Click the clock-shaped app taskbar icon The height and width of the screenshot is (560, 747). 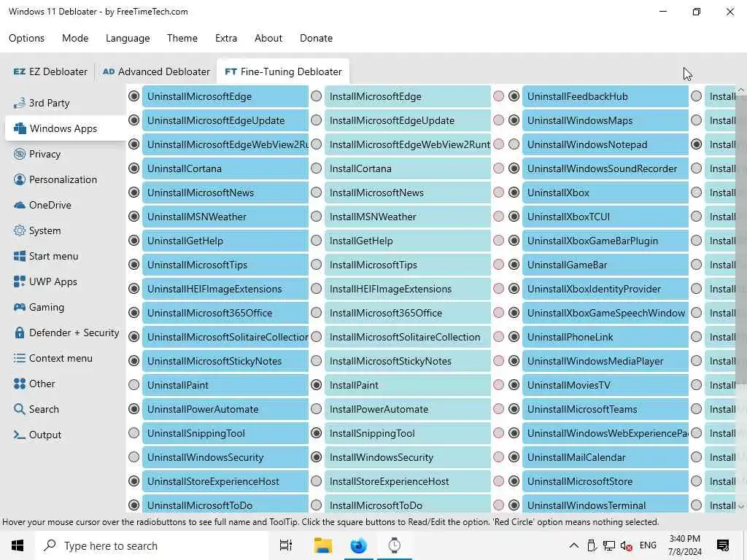395,545
